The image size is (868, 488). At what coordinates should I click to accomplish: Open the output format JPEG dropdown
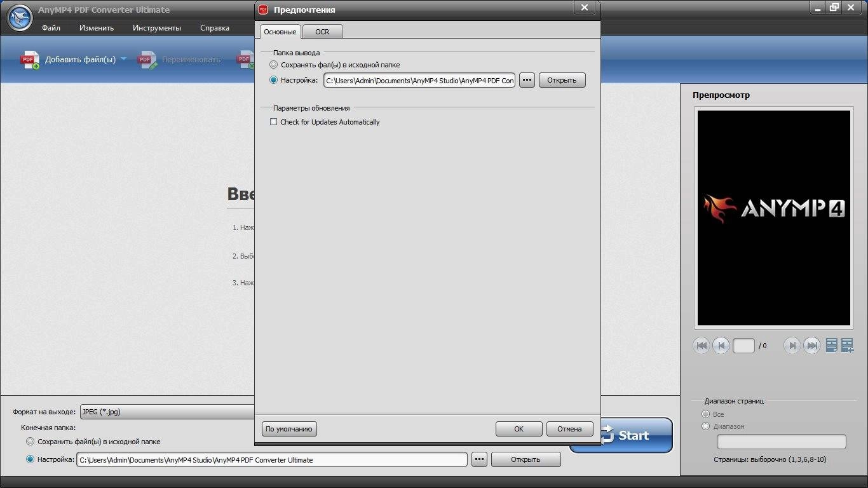coord(167,412)
